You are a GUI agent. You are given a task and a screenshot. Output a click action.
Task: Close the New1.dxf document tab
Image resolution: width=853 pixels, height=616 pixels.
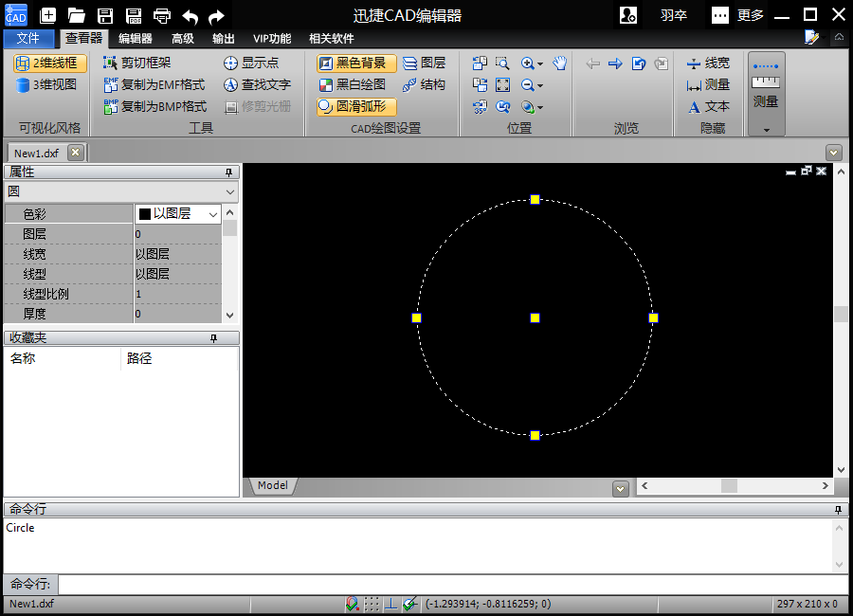pos(76,153)
